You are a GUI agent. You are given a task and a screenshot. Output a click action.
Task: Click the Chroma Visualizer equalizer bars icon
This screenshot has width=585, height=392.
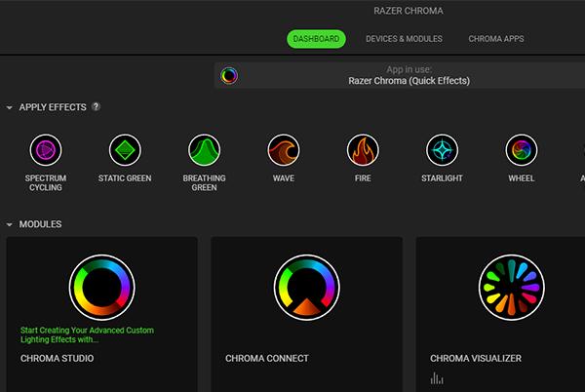[437, 378]
